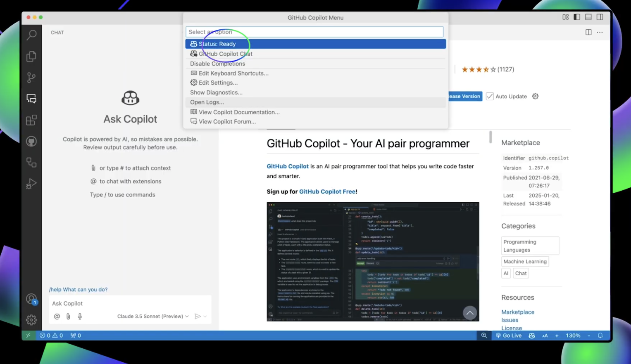Select Disable Completions in the Copilot menu
The width and height of the screenshot is (631, 364).
pyautogui.click(x=217, y=64)
